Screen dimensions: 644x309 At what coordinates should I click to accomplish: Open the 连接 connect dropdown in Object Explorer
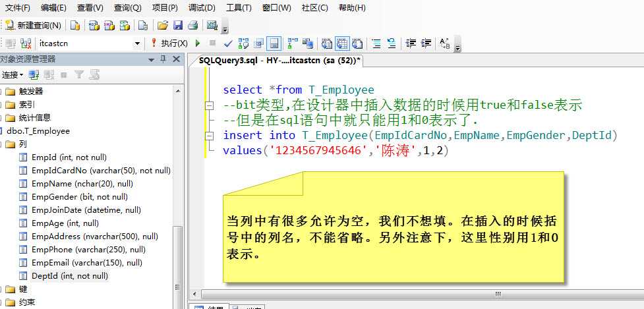click(x=12, y=74)
